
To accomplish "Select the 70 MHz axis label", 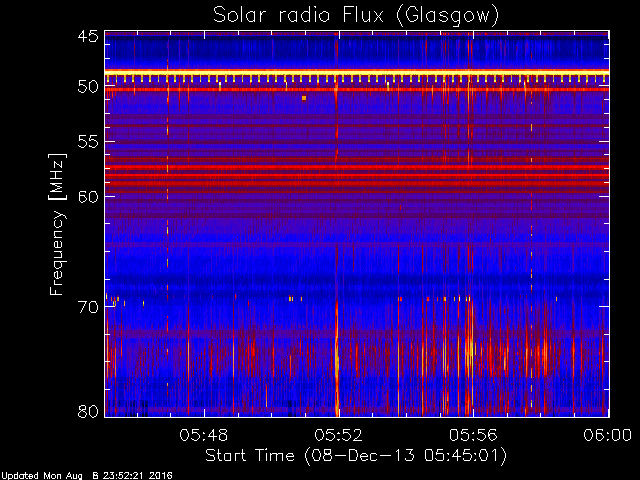I will [x=88, y=307].
